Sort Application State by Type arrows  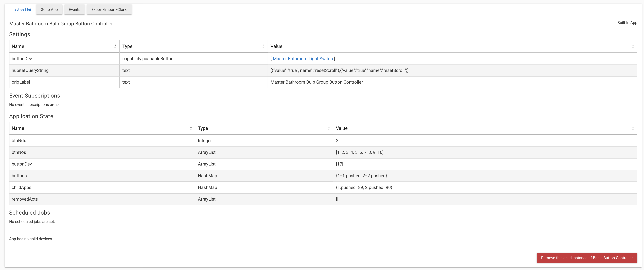329,128
